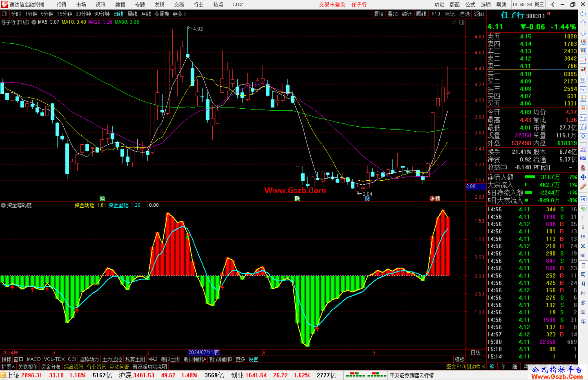Click the wave lines indicator sidebar icon
This screenshot has height=380, width=588.
tap(583, 149)
